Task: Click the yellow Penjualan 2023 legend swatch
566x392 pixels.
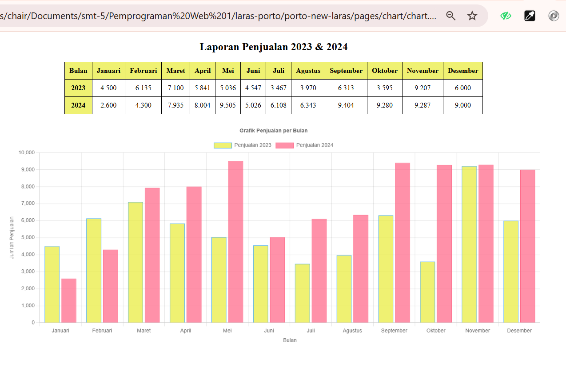Action: tap(223, 145)
